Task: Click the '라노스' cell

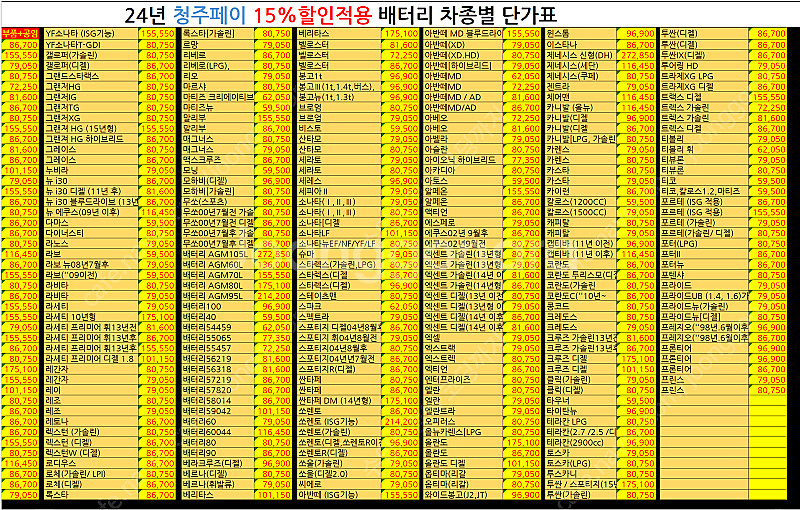Action: (91, 243)
